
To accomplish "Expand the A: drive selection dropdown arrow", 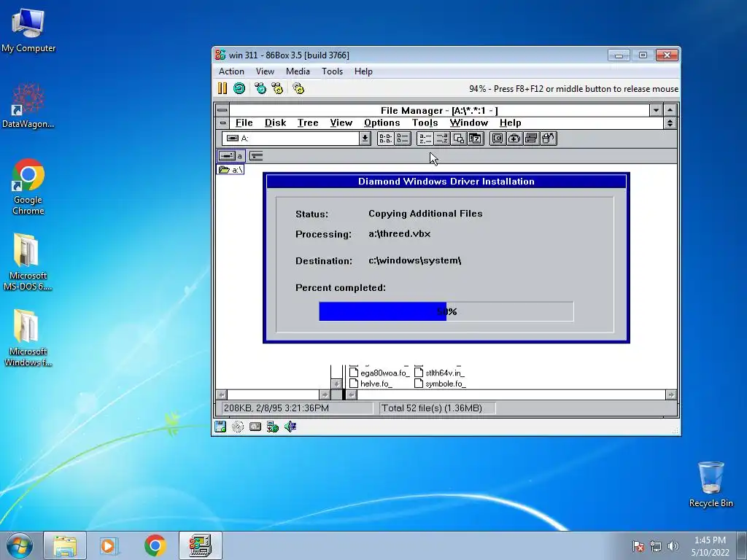I will tap(365, 139).
